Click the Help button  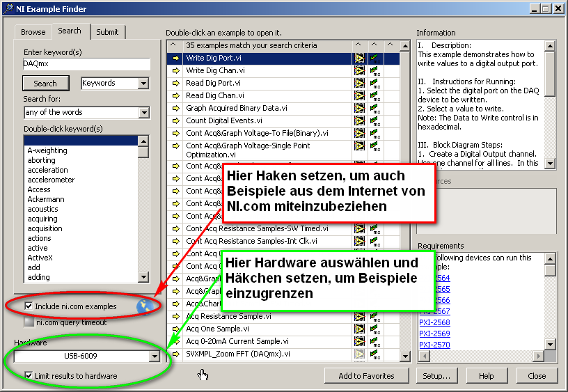coord(487,376)
